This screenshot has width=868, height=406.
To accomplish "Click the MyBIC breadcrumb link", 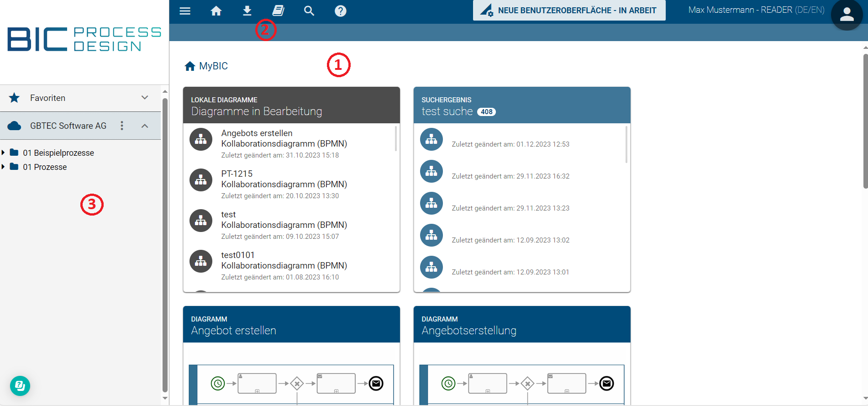I will point(213,66).
